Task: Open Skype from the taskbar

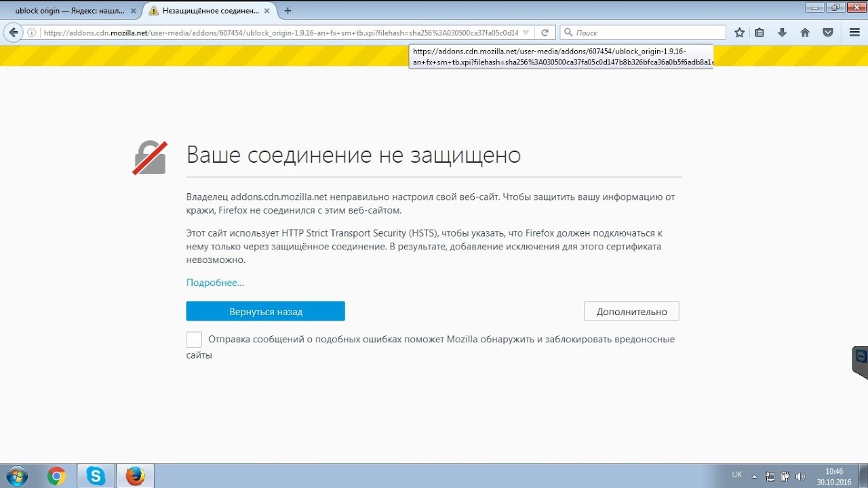Action: [96, 476]
